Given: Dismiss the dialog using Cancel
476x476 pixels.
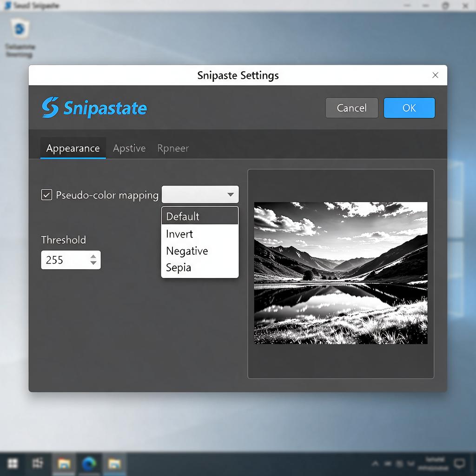Looking at the screenshot, I should 351,108.
